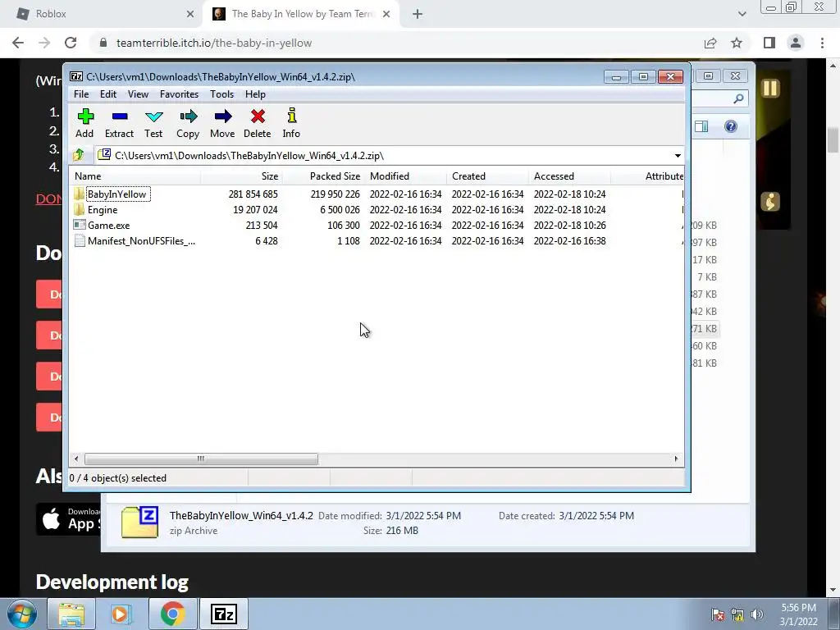
Task: Click the horizontal scrollbar thumb in file list
Action: [201, 459]
